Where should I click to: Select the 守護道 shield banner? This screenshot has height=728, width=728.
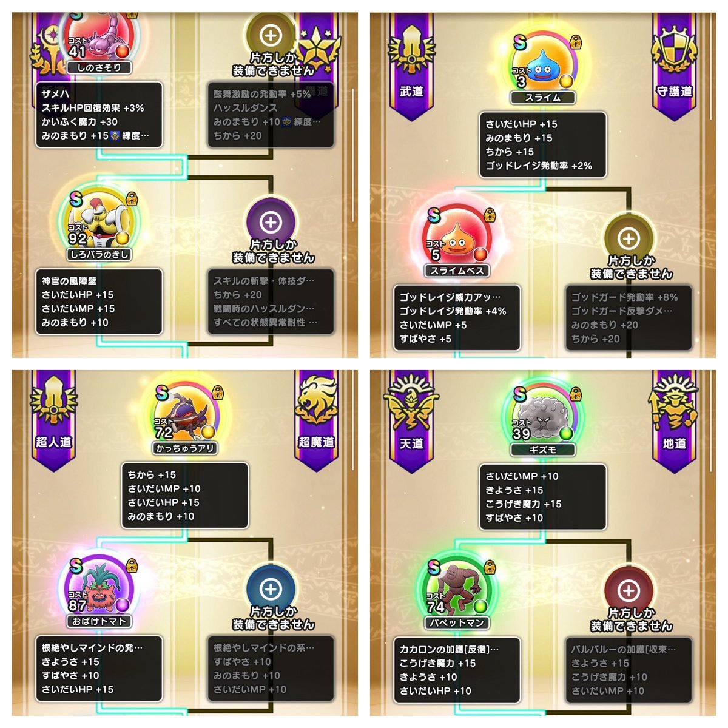click(674, 67)
